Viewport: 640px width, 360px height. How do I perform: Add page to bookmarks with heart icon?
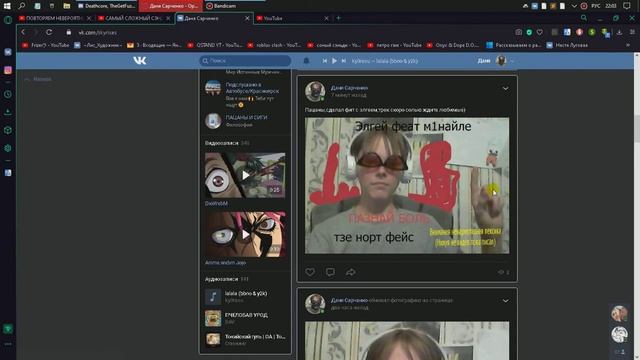coord(540,32)
